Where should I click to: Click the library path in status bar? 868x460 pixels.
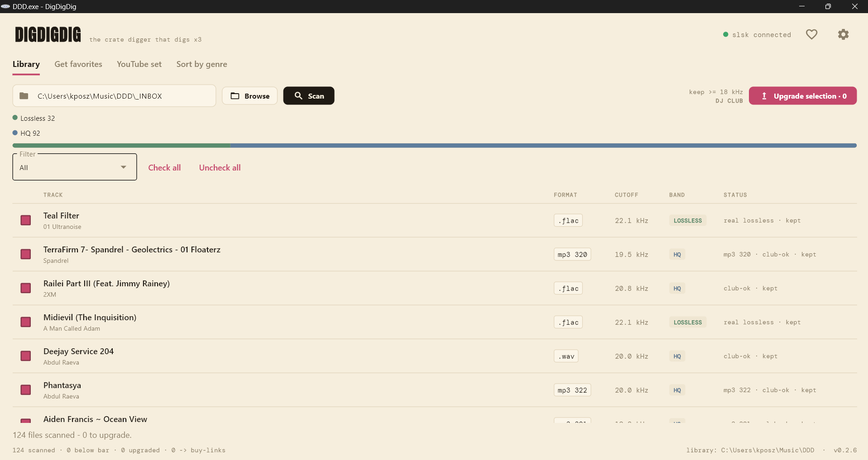click(750, 450)
